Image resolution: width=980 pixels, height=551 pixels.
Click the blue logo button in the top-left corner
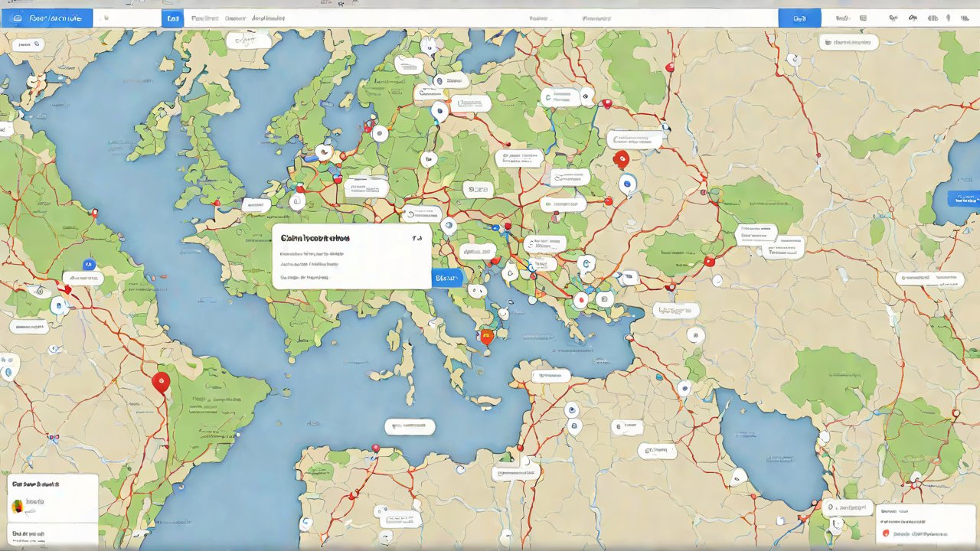tap(47, 18)
